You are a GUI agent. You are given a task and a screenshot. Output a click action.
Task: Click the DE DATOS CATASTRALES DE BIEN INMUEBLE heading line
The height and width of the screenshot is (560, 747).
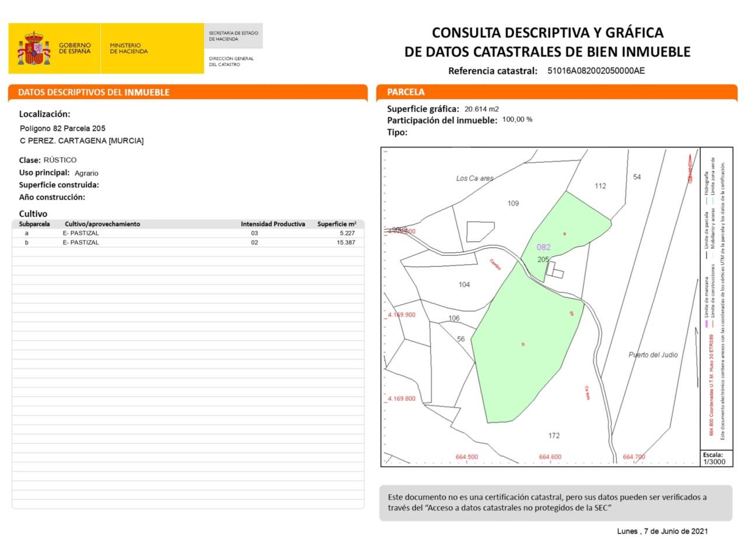click(547, 52)
